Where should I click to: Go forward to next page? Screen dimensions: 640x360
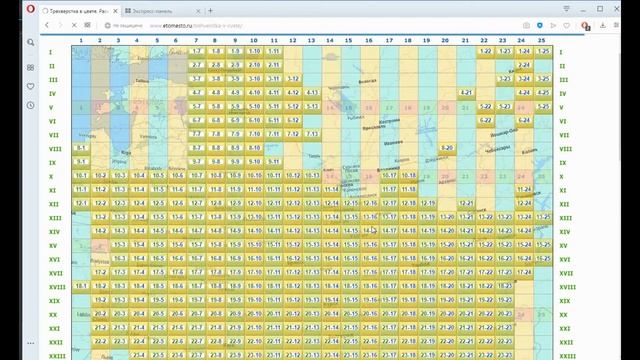[60, 25]
